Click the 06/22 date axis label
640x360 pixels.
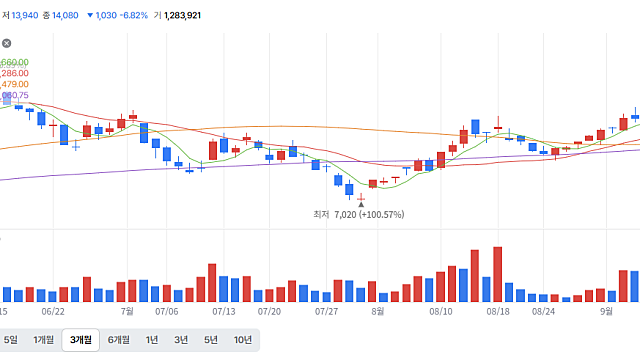pos(53,311)
